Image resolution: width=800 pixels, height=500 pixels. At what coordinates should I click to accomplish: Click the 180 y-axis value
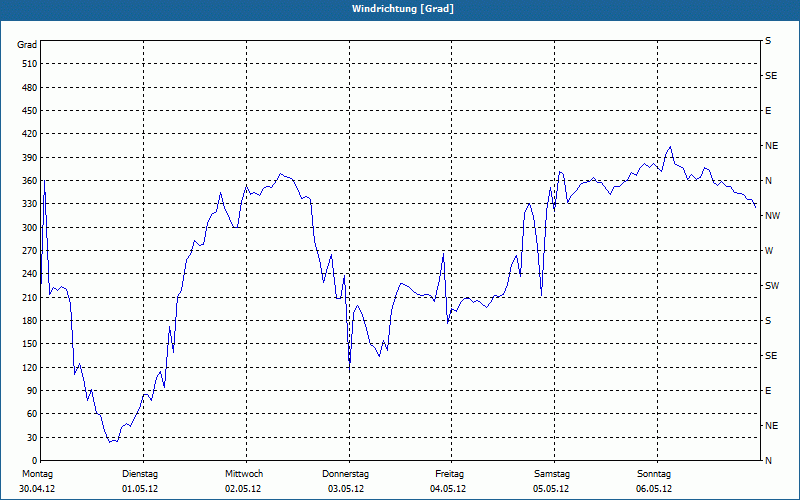click(30, 321)
